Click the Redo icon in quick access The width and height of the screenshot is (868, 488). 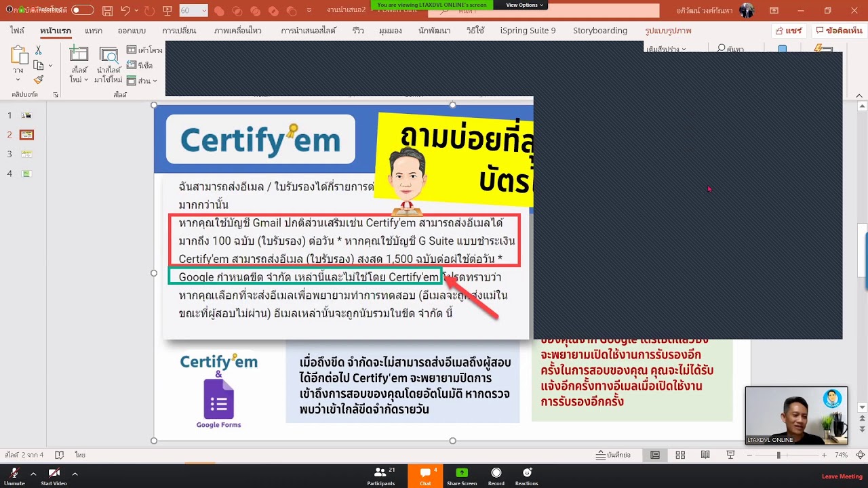click(x=149, y=11)
